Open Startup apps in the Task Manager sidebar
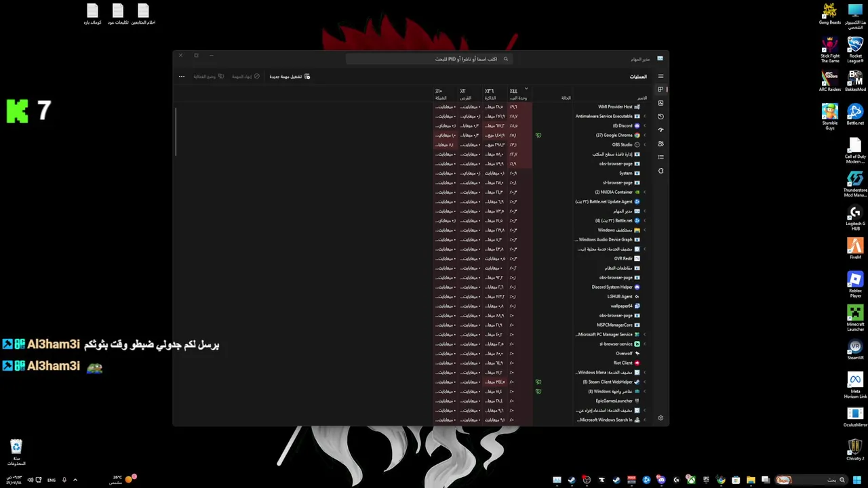The image size is (868, 488). pos(660,130)
